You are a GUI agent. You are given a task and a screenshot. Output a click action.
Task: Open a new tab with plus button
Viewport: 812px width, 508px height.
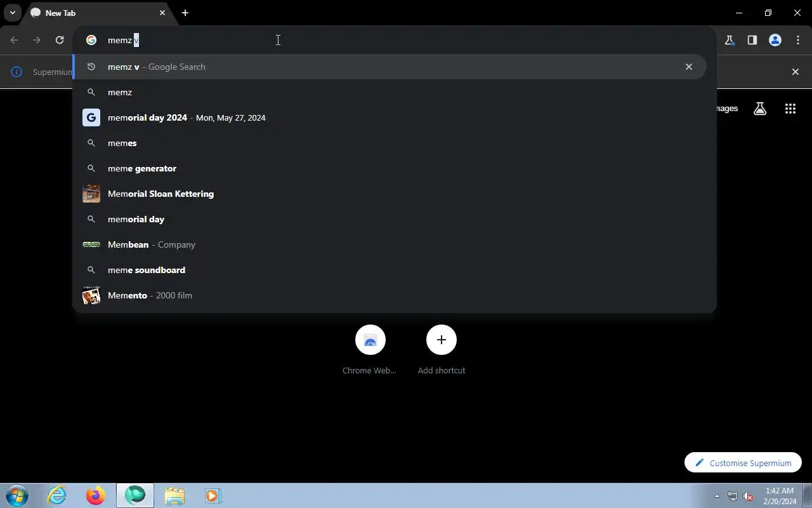185,13
